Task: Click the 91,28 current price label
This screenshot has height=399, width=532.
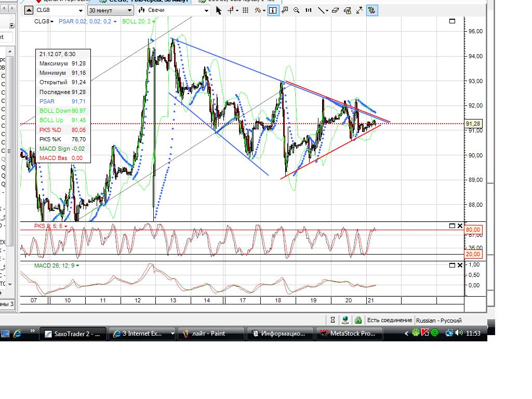Action: [x=473, y=124]
